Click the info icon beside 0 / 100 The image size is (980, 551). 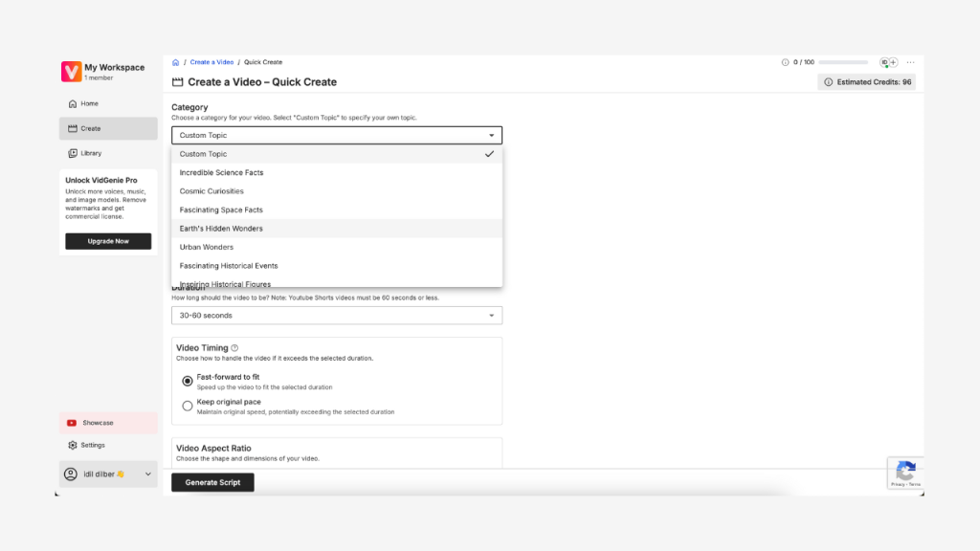785,62
